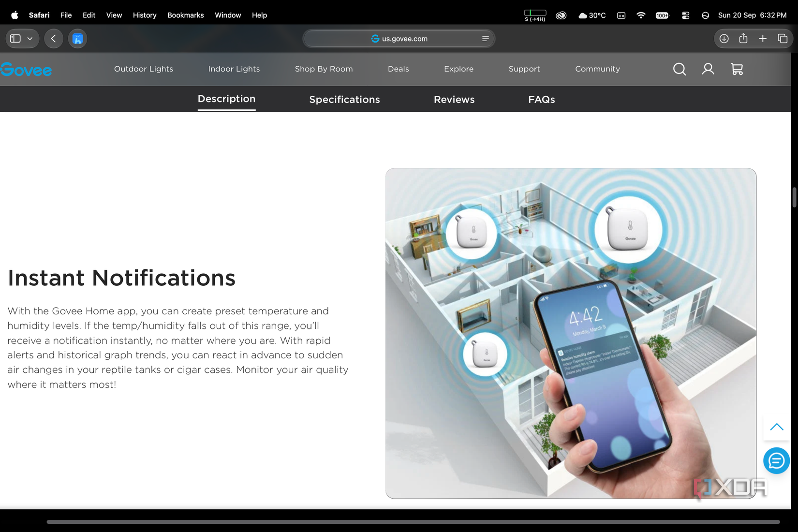The height and width of the screenshot is (532, 798).
Task: Open macOS Control Center
Action: [x=686, y=15]
